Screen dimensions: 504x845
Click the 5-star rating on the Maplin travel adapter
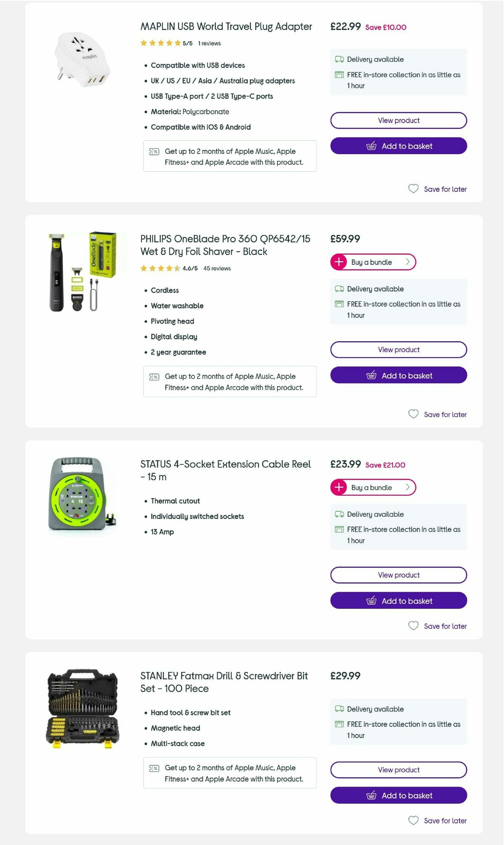click(160, 42)
